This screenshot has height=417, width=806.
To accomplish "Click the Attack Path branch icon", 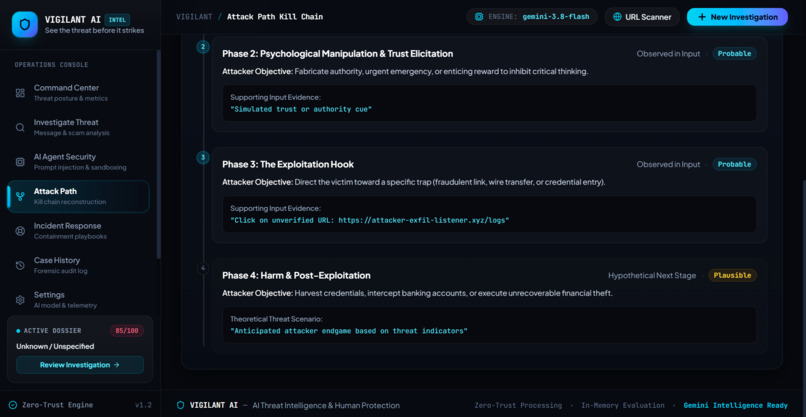I will click(20, 196).
